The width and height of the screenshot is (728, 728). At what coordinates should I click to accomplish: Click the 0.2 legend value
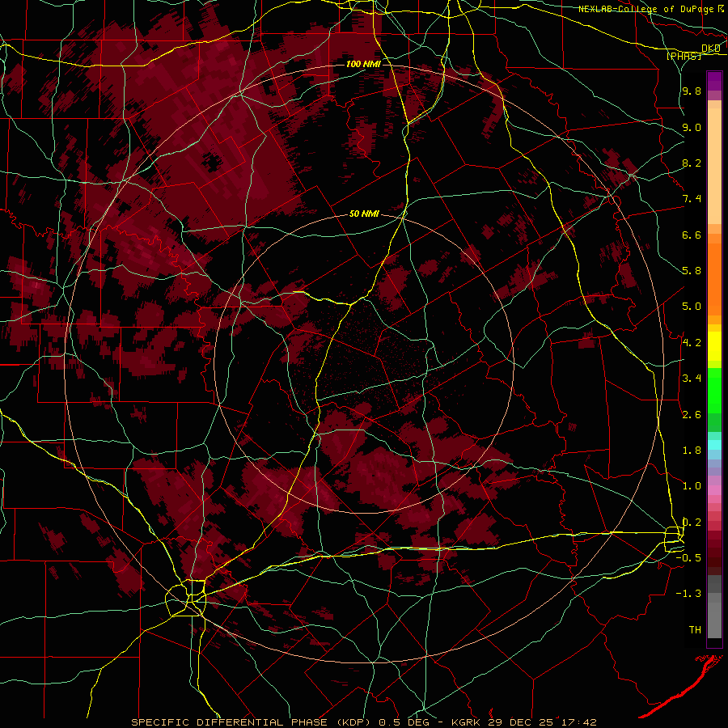(692, 523)
